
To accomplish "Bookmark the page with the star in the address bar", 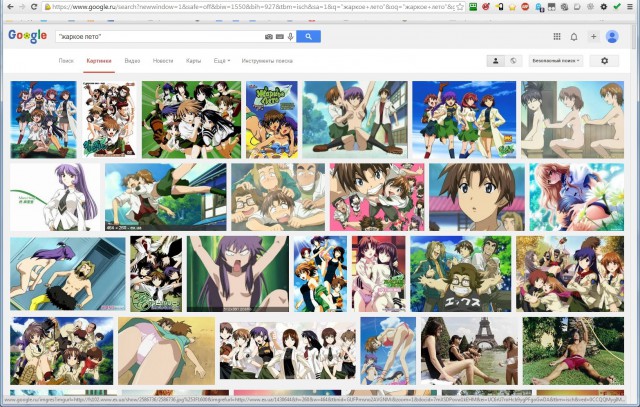I will [460, 7].
